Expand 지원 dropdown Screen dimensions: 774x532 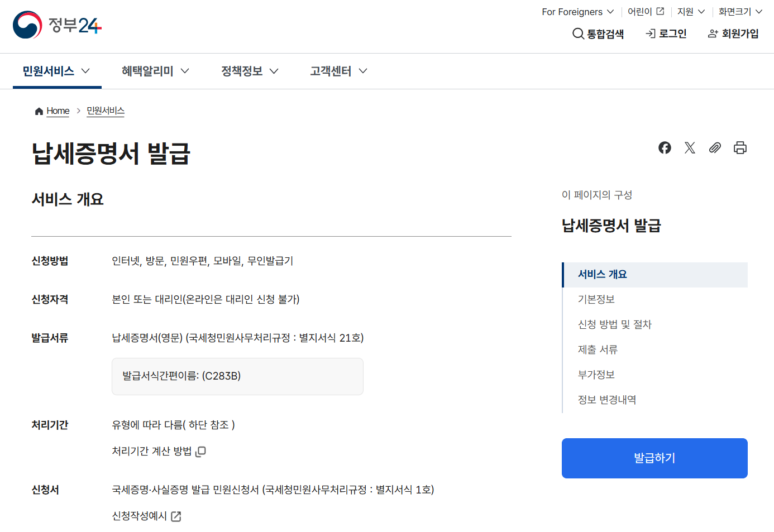[691, 12]
